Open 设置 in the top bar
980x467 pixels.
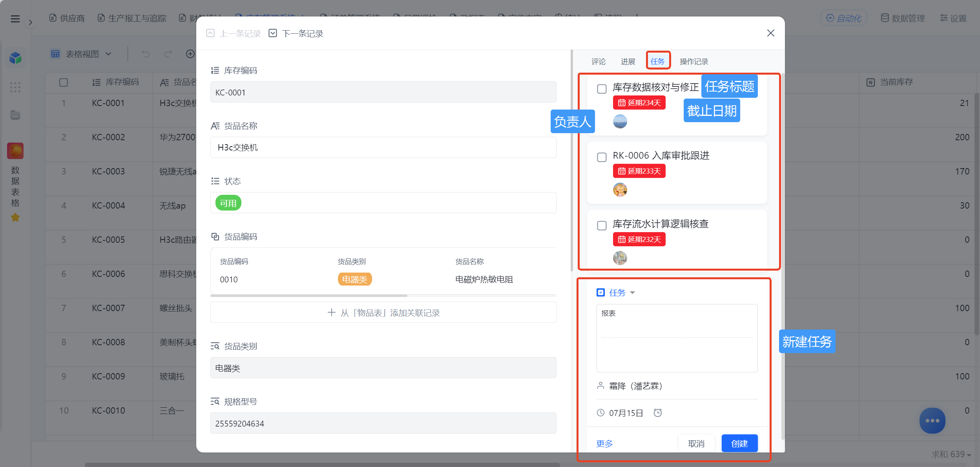953,18
